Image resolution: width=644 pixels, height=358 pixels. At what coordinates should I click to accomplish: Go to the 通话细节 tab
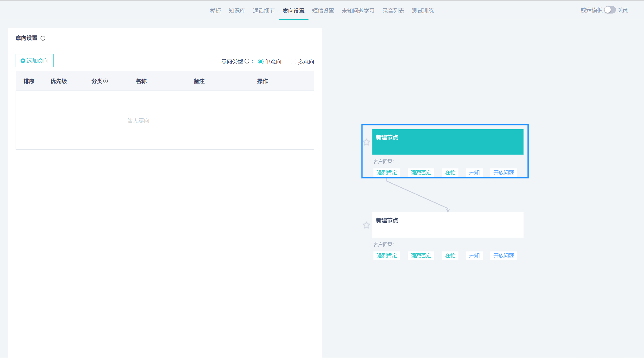264,11
